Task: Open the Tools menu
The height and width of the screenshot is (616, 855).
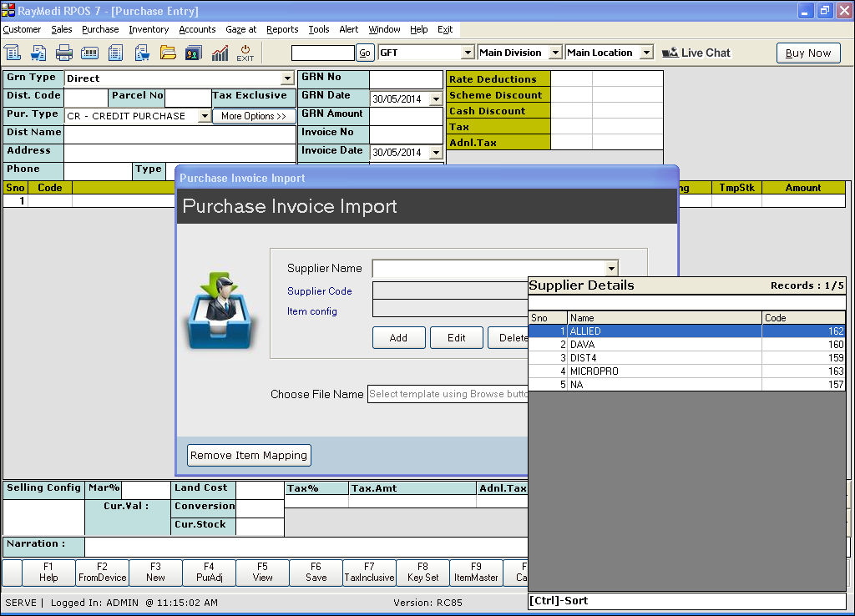Action: click(319, 29)
